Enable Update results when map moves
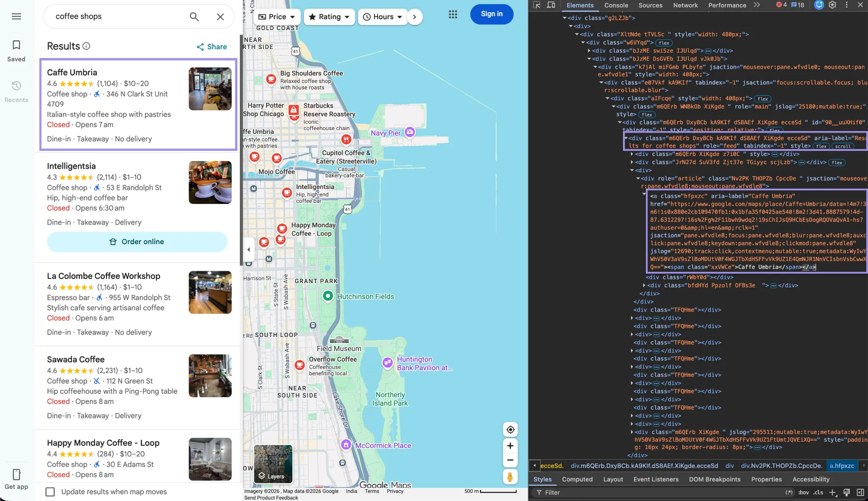This screenshot has width=868, height=501. [50, 492]
